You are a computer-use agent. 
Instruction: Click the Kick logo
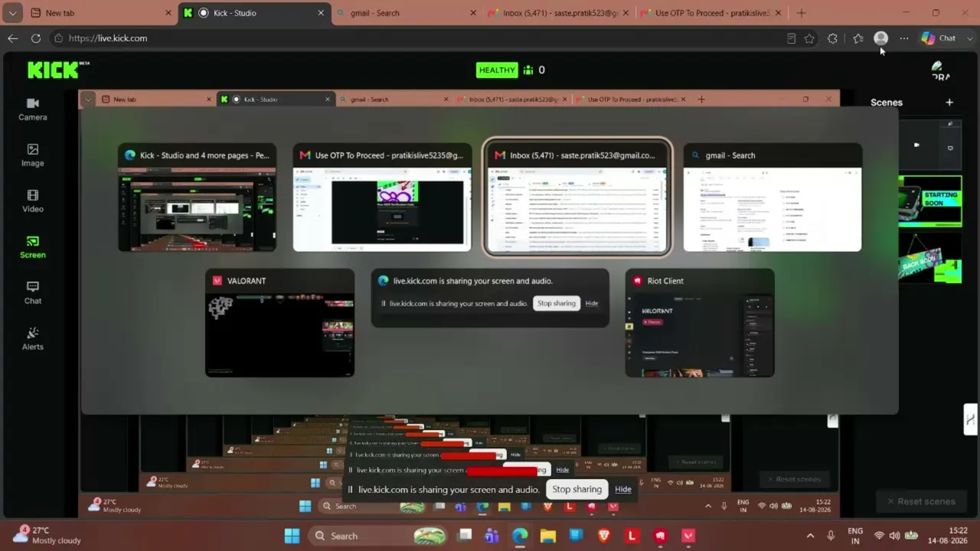[58, 70]
